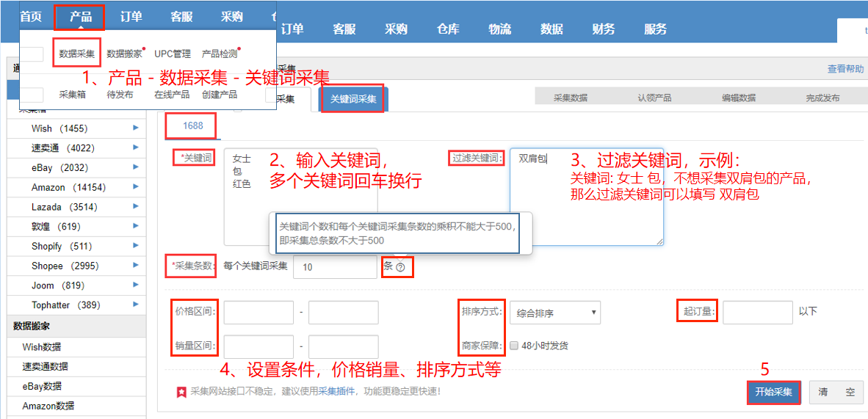Expand the Wish (1455) arrow
The image size is (868, 419).
pos(136,128)
